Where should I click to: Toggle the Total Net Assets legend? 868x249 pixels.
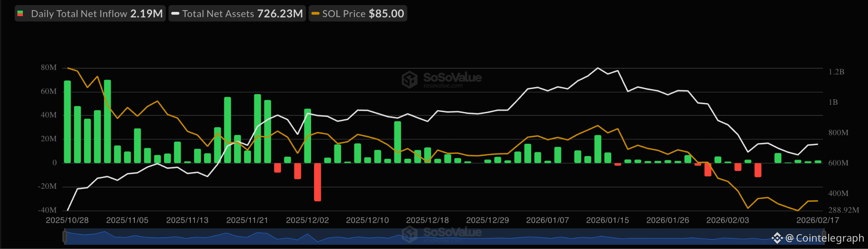[x=237, y=14]
